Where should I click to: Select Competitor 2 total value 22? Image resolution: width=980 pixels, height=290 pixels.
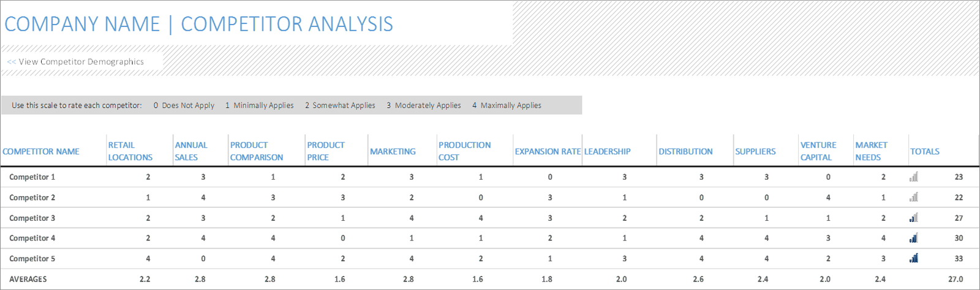point(959,197)
